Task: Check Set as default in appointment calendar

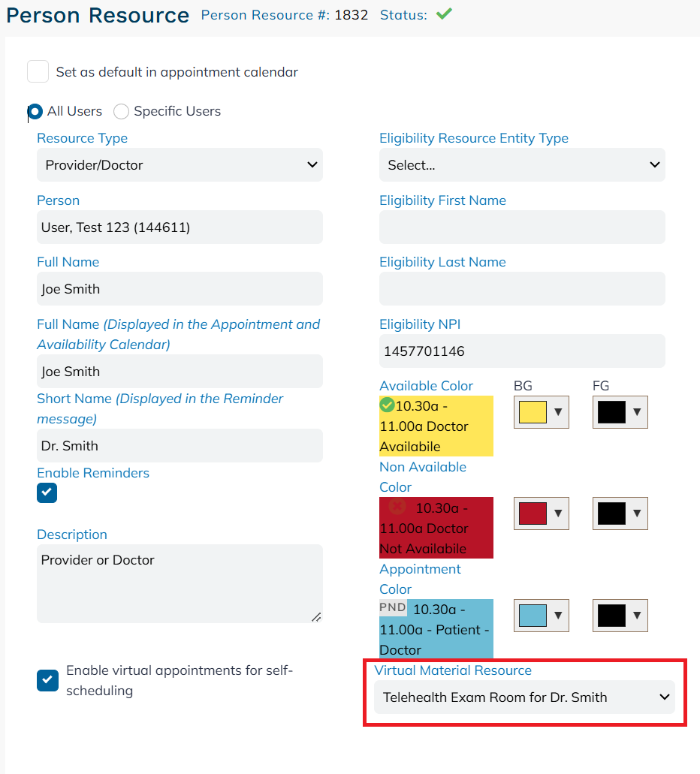Action: tap(38, 71)
